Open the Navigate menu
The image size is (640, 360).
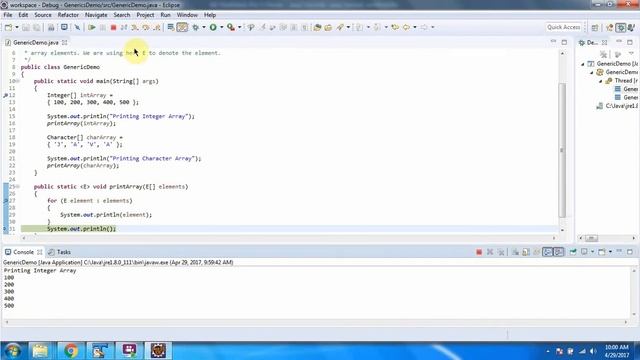[96, 15]
